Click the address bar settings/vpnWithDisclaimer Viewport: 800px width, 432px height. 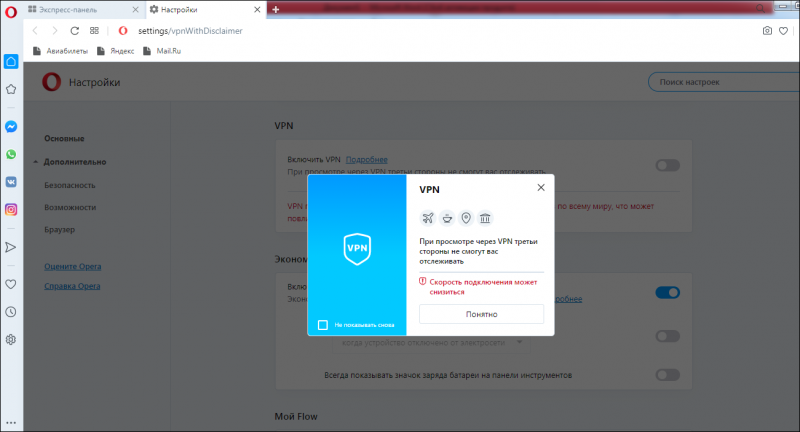190,31
